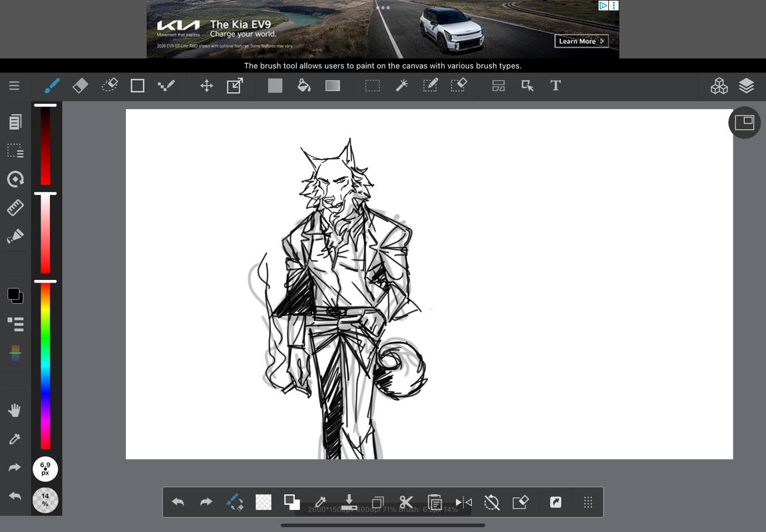
Task: Copy using the shortcut bar icon
Action: [x=377, y=502]
